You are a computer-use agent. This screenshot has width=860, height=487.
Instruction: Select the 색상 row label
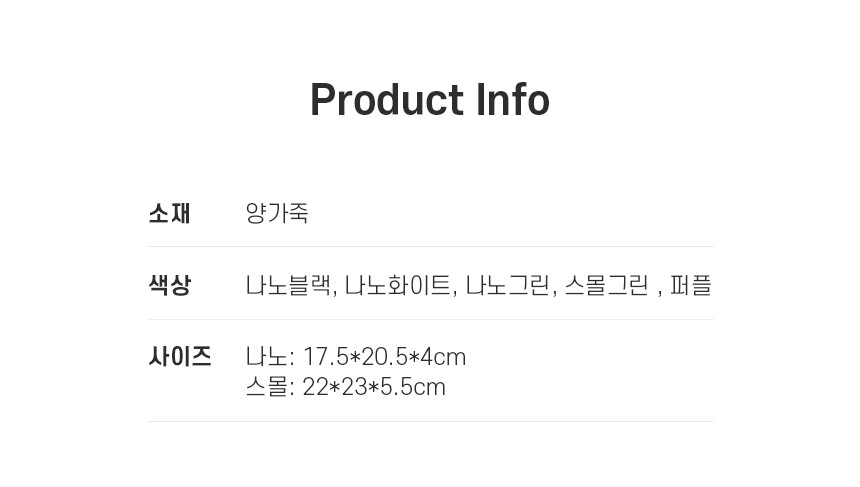pos(169,285)
